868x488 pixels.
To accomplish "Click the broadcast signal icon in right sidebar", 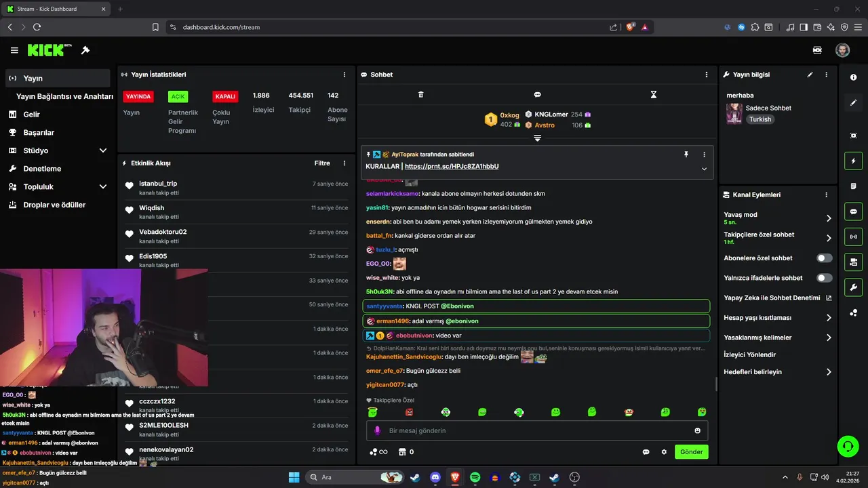I will [853, 237].
